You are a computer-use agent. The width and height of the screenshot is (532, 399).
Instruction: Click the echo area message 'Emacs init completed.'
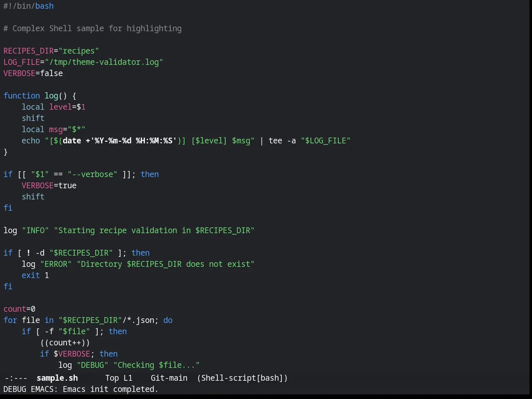point(110,389)
